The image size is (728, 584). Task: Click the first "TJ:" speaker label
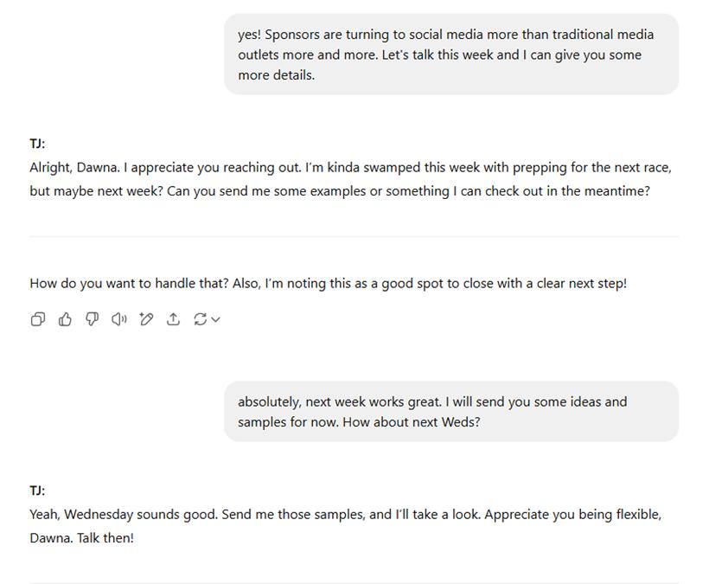[x=37, y=144]
